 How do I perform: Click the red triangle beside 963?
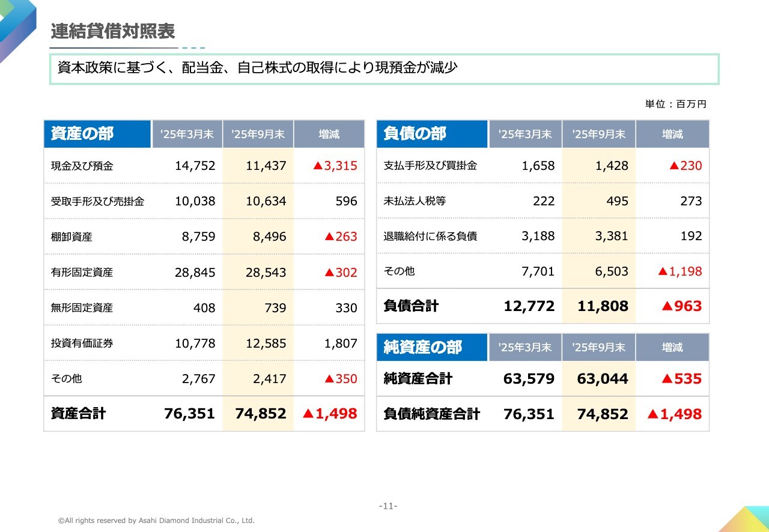[666, 306]
